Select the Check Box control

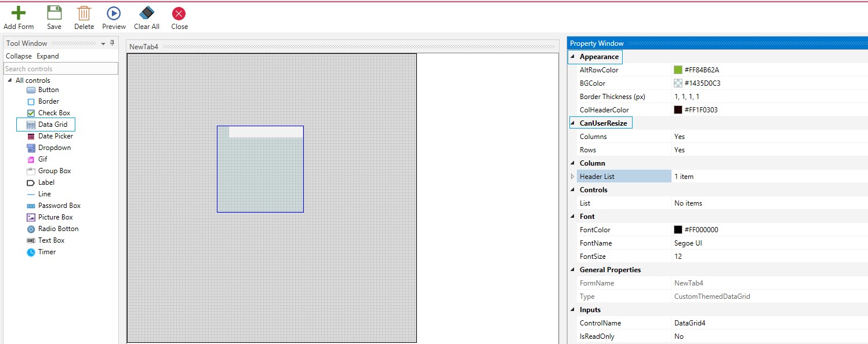click(x=54, y=113)
